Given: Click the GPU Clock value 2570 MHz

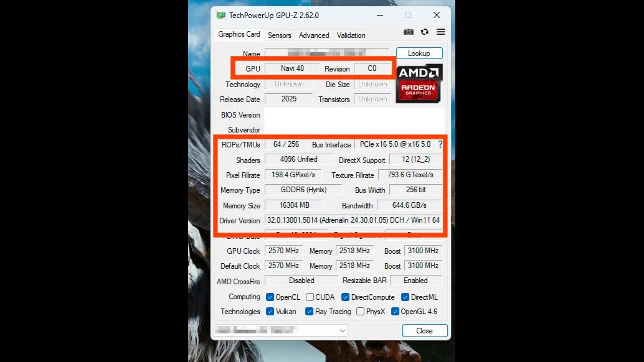Looking at the screenshot, I should click(x=283, y=251).
